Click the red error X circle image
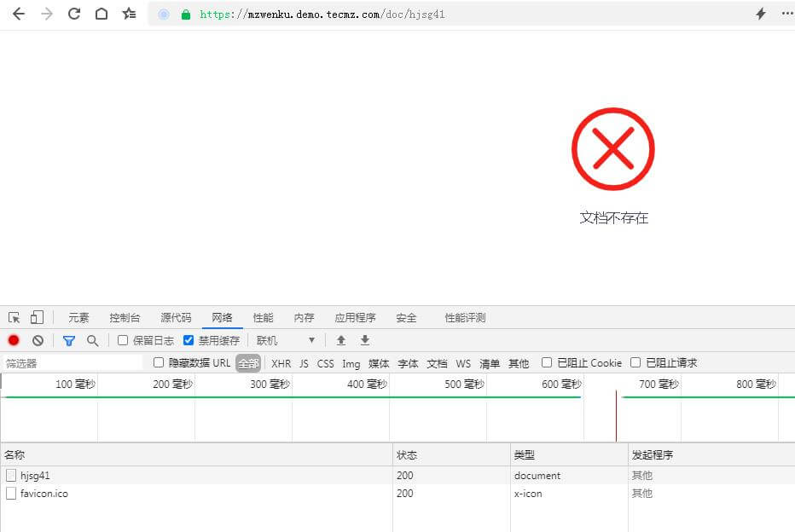The height and width of the screenshot is (532, 795). (613, 149)
